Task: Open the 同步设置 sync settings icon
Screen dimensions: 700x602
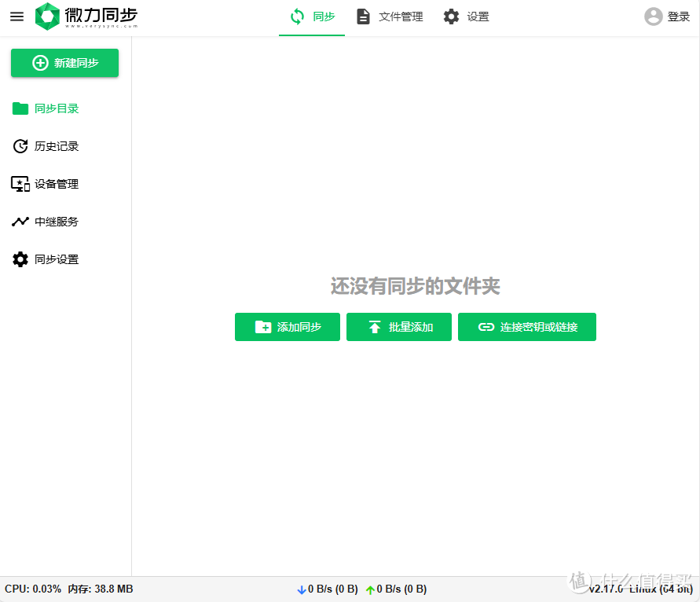Action: tap(20, 259)
